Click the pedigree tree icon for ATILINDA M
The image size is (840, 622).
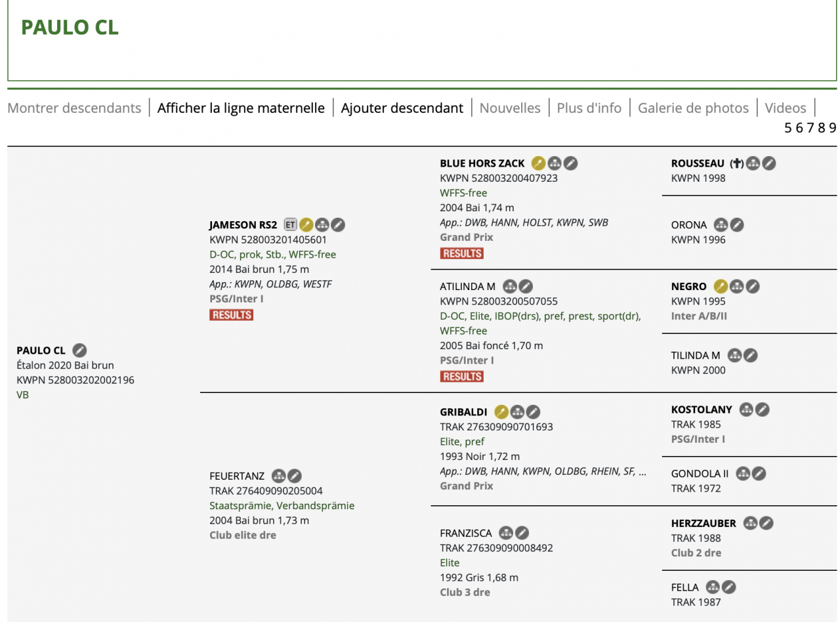[x=509, y=286]
